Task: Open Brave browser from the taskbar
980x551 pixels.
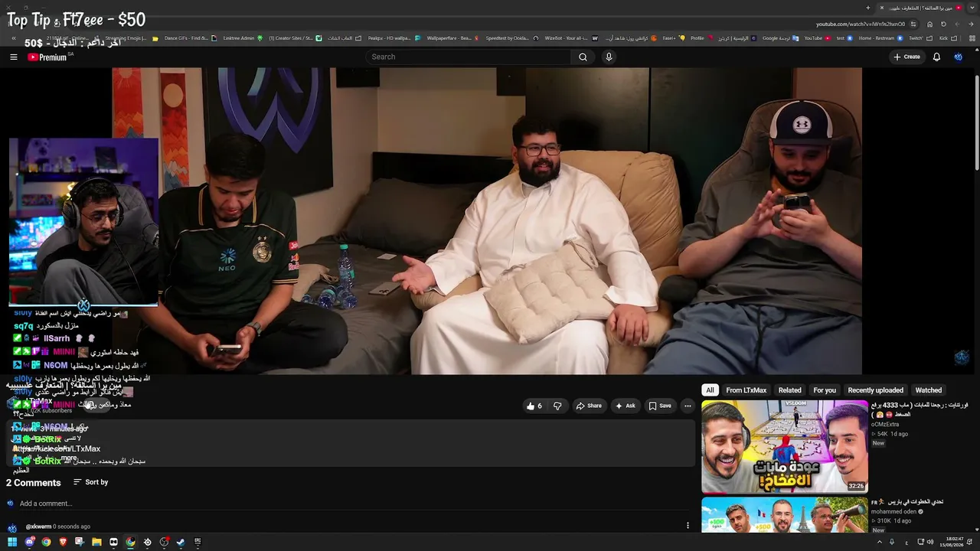Action: click(x=63, y=543)
